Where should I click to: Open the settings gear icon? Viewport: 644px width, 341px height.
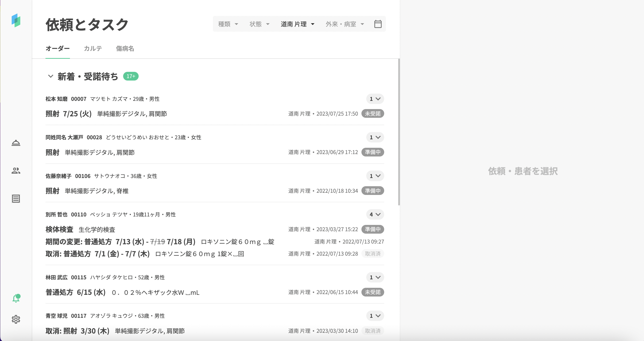[x=16, y=319]
